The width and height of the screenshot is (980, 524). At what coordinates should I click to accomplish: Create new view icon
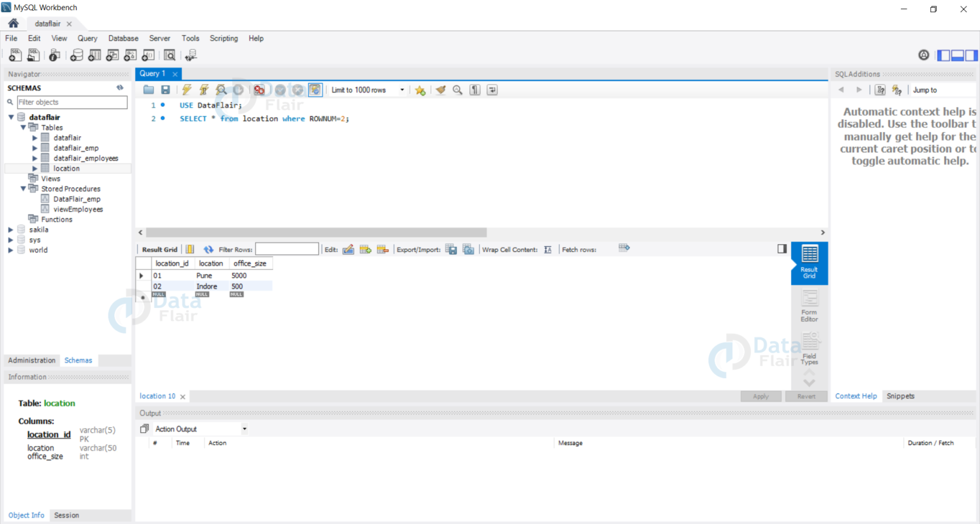(x=112, y=55)
